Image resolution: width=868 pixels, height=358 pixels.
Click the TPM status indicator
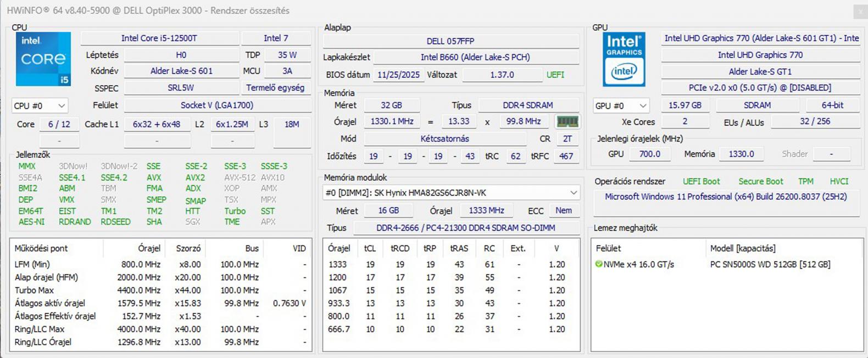point(805,181)
